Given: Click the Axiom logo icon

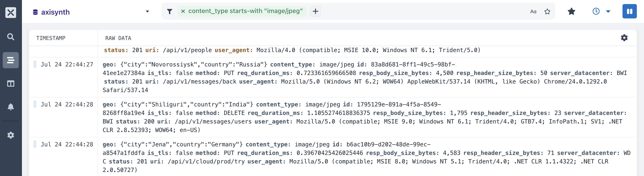Looking at the screenshot, I should pos(11,12).
